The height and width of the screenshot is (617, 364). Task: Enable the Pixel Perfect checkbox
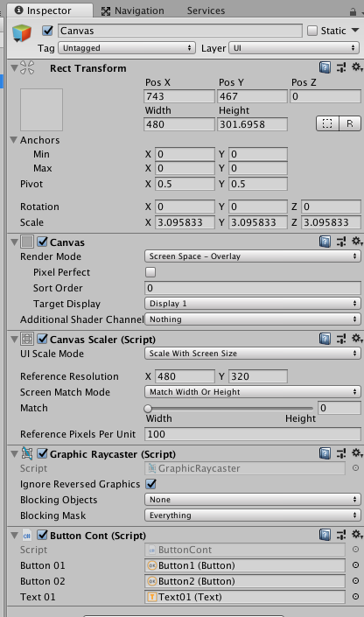click(x=150, y=272)
